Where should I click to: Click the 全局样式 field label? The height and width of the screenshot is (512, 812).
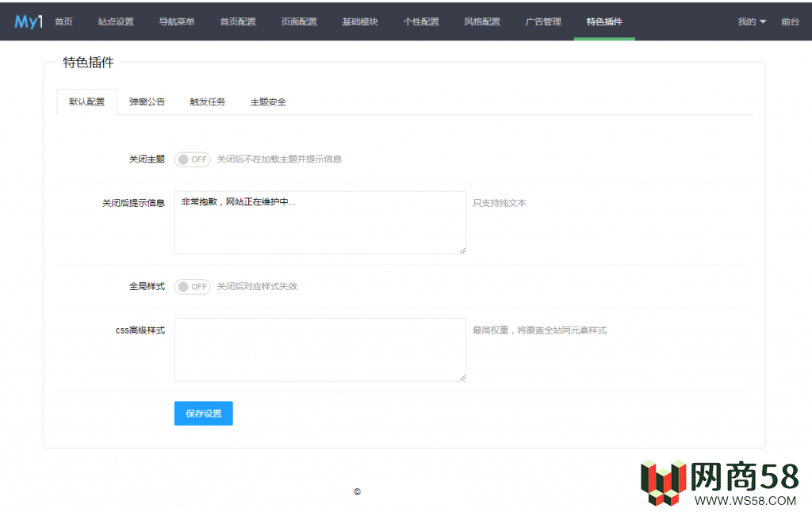[147, 286]
